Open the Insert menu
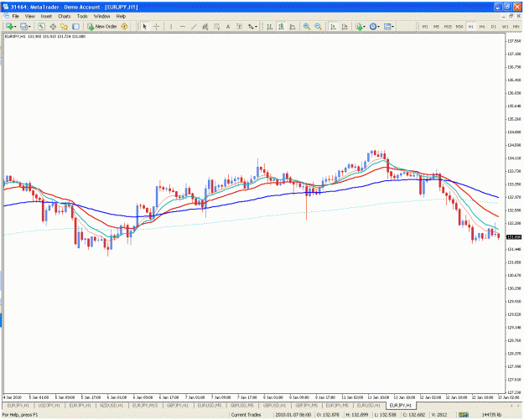 coord(46,16)
